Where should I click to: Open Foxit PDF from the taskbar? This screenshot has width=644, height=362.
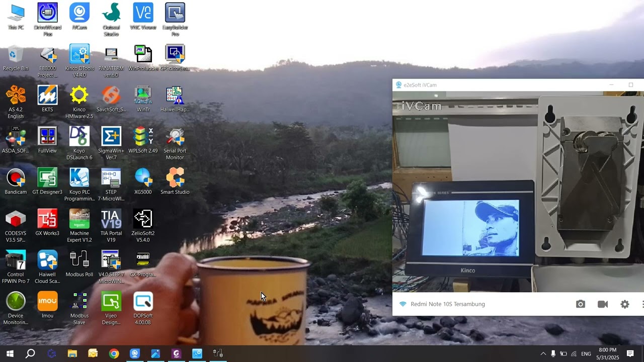pyautogui.click(x=176, y=353)
